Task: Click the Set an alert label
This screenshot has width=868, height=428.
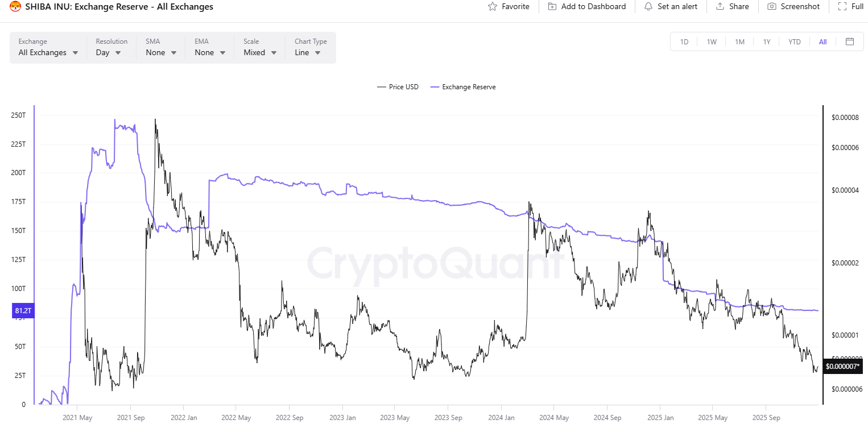Action: (677, 6)
